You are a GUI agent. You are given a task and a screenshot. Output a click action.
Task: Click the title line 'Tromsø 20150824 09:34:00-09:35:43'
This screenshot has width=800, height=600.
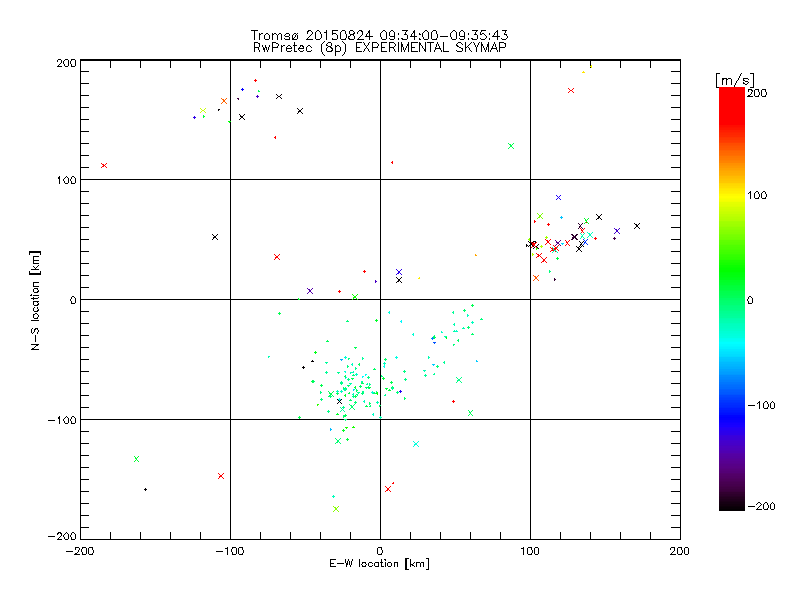point(379,35)
